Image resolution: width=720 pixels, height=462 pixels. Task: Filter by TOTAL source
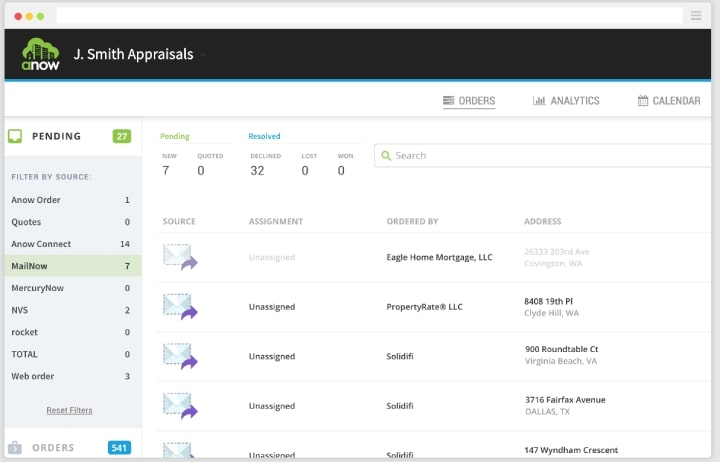73,354
